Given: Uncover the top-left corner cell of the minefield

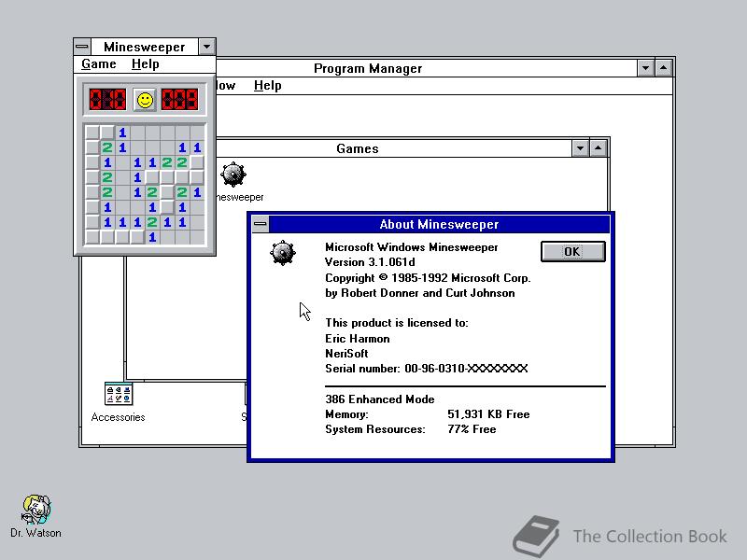Looking at the screenshot, I should (x=92, y=133).
